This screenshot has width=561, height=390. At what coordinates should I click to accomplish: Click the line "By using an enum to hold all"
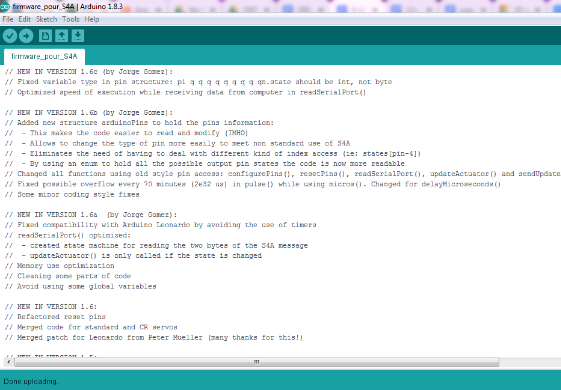click(205, 164)
